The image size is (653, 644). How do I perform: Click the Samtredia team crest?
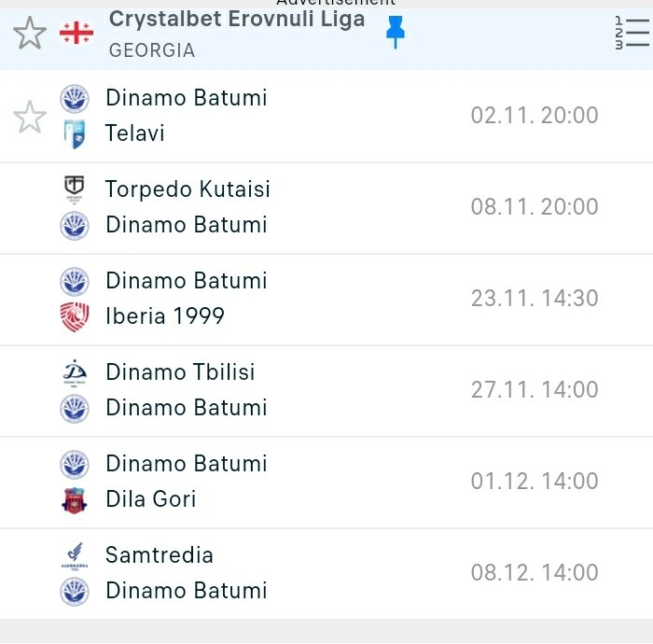[75, 555]
